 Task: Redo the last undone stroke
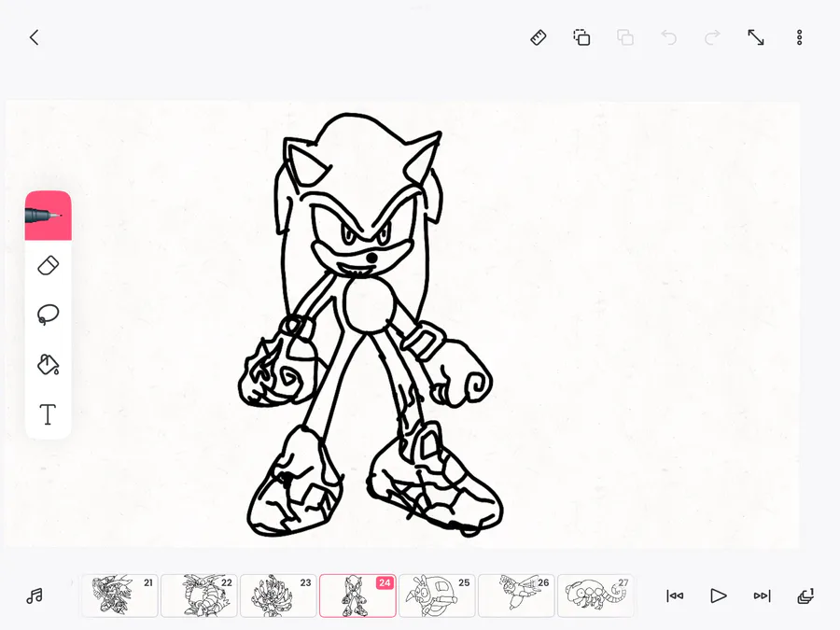point(712,37)
